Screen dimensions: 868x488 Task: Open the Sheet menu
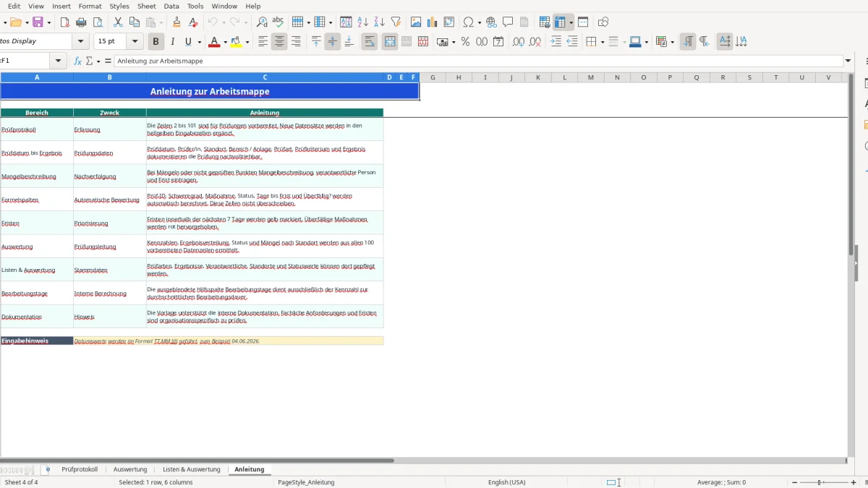pos(146,6)
